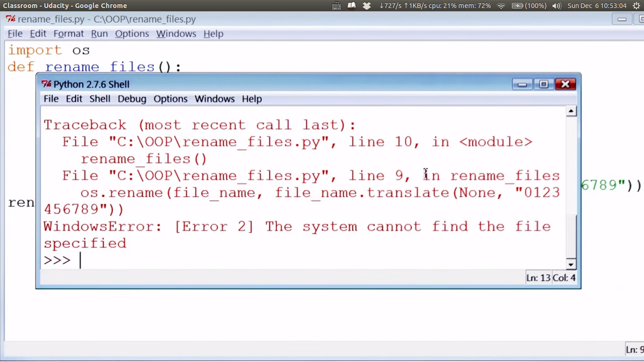Click the green '6789"))' text in editor
The width and height of the screenshot is (644, 362).
click(x=611, y=185)
